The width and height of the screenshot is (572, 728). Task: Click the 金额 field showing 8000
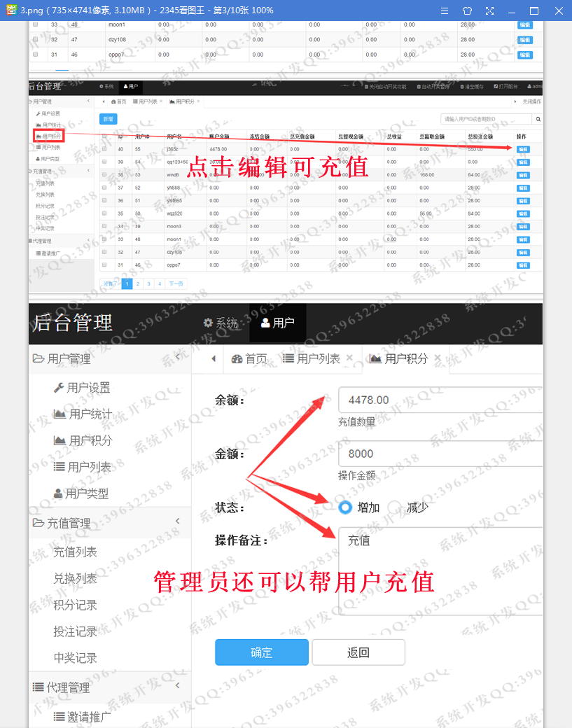pyautogui.click(x=440, y=454)
